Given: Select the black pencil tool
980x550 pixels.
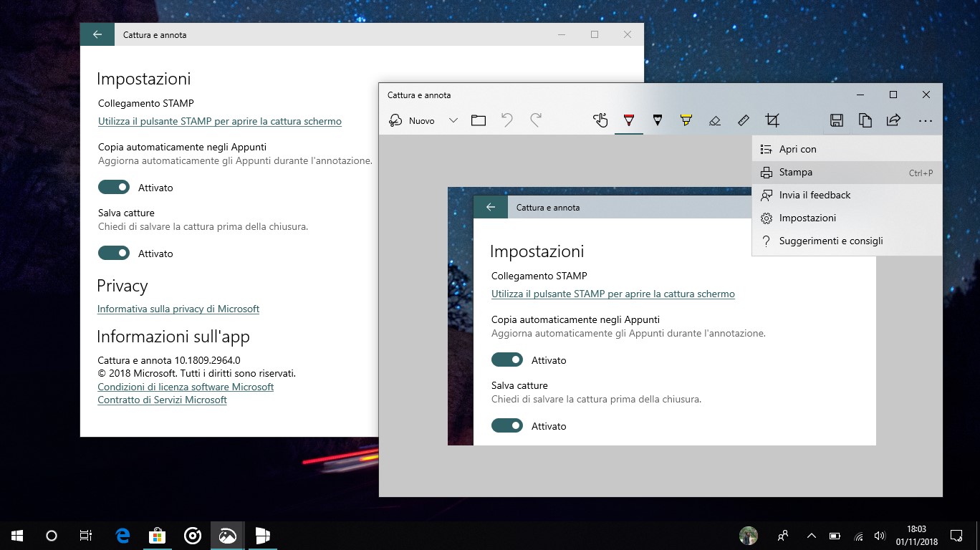Looking at the screenshot, I should 658,120.
